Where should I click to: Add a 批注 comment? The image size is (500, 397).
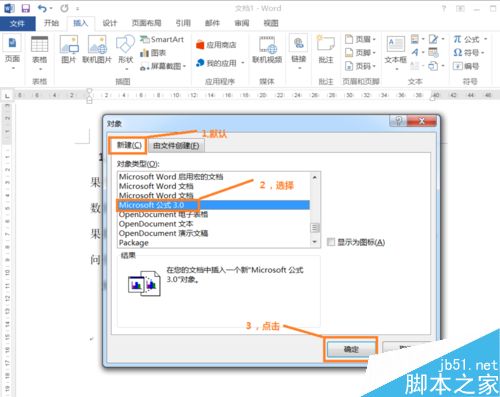click(326, 50)
